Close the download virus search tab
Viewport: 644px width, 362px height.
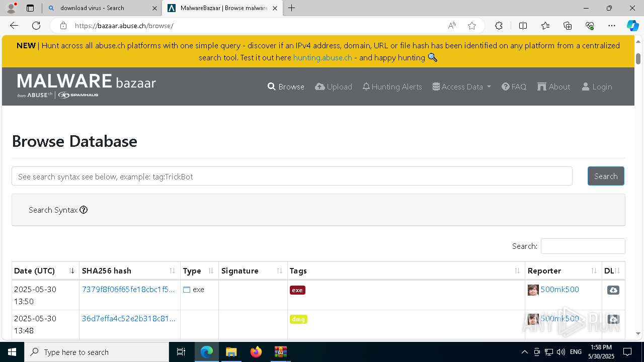155,8
